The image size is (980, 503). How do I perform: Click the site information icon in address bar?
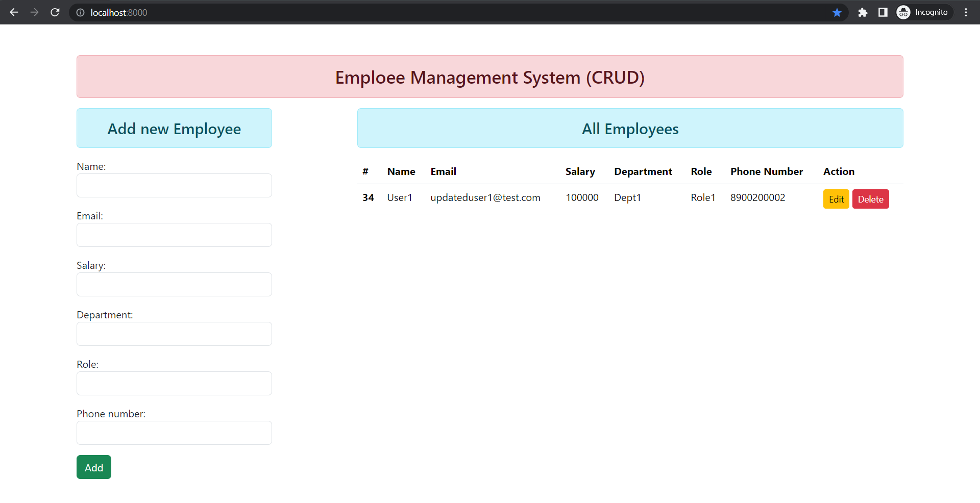tap(80, 12)
